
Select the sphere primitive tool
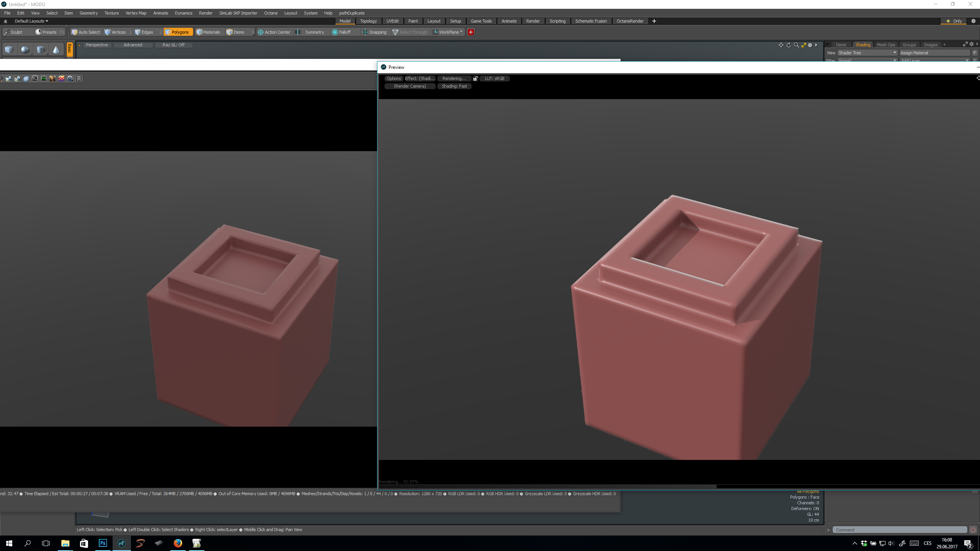pos(25,50)
